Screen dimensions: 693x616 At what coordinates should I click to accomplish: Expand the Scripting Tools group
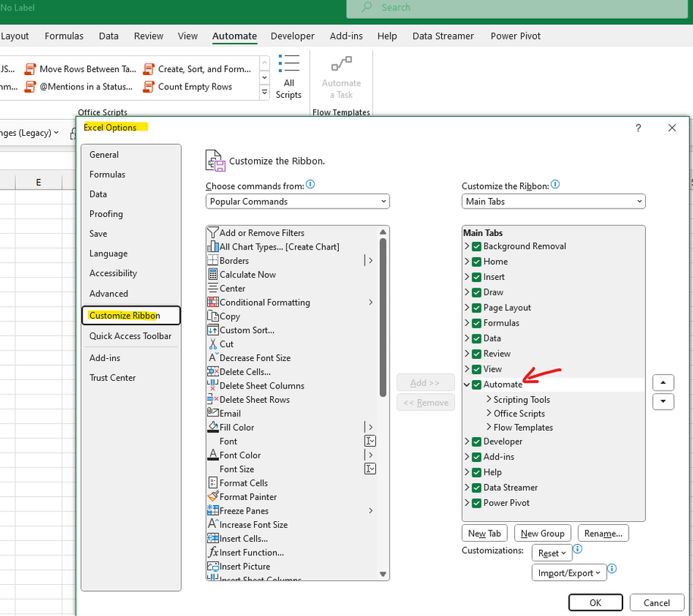coord(489,399)
